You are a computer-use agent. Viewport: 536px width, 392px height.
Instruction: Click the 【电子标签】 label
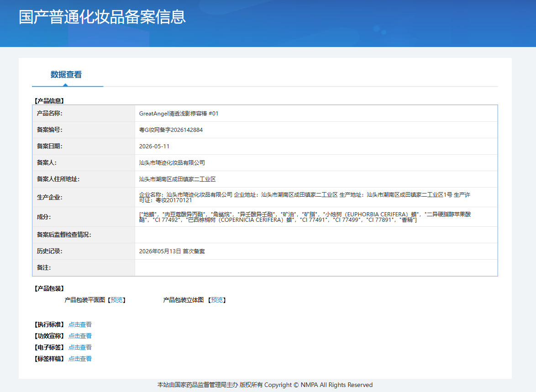49,347
